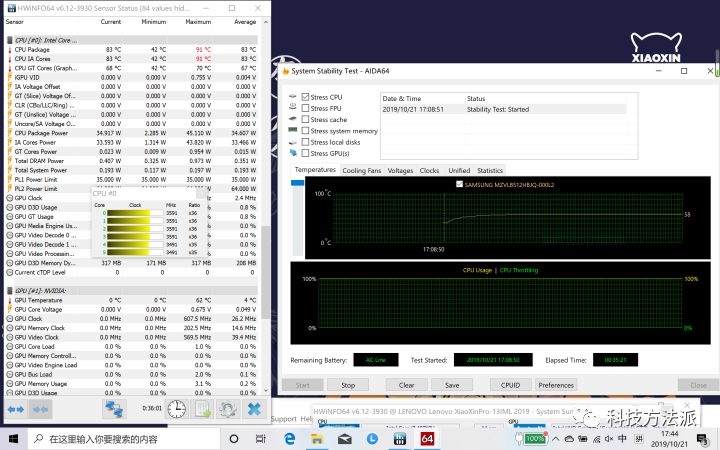Click the CPU Package thermometer icon
The height and width of the screenshot is (450, 720).
[10, 50]
